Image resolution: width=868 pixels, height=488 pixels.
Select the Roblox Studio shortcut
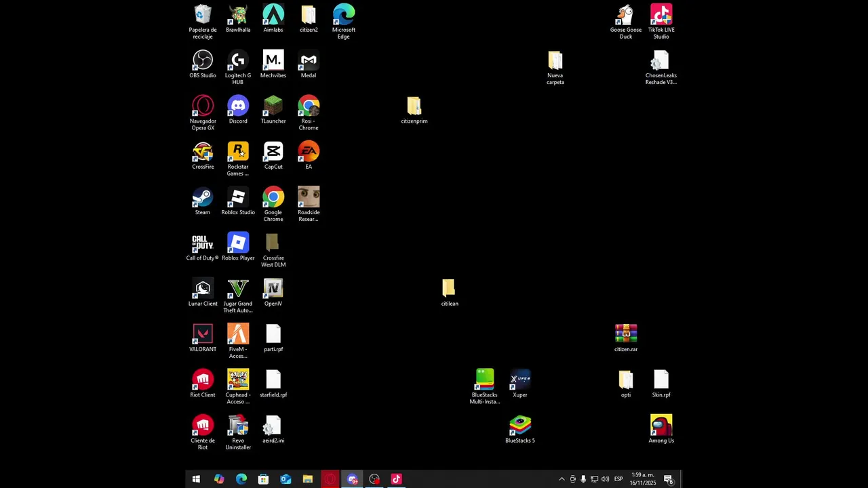coord(238,201)
